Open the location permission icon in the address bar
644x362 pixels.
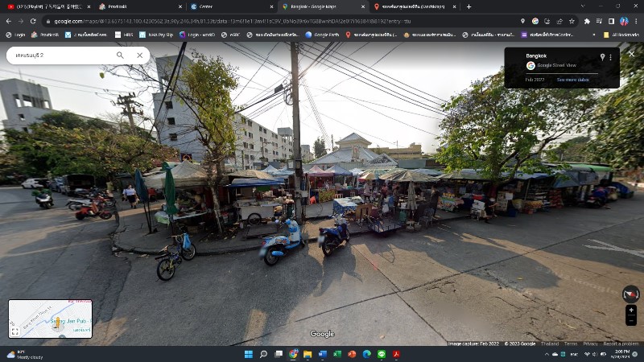(x=522, y=22)
